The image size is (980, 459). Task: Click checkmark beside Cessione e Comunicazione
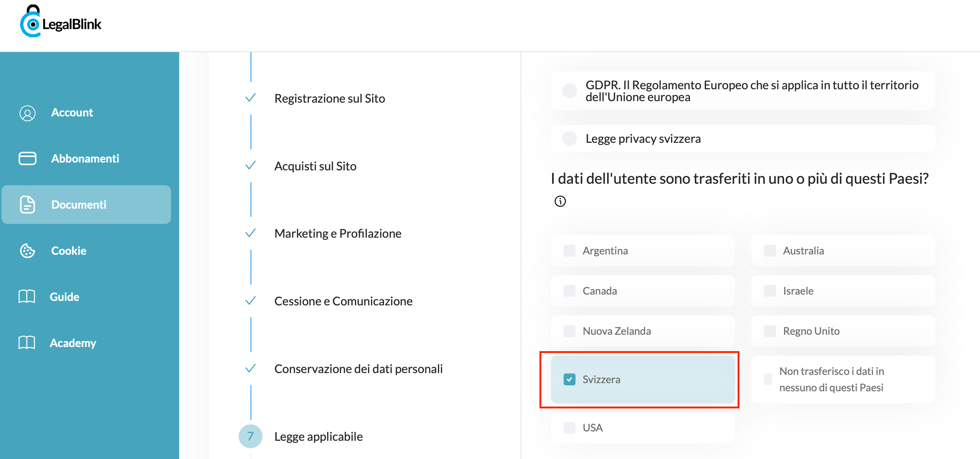click(x=250, y=301)
